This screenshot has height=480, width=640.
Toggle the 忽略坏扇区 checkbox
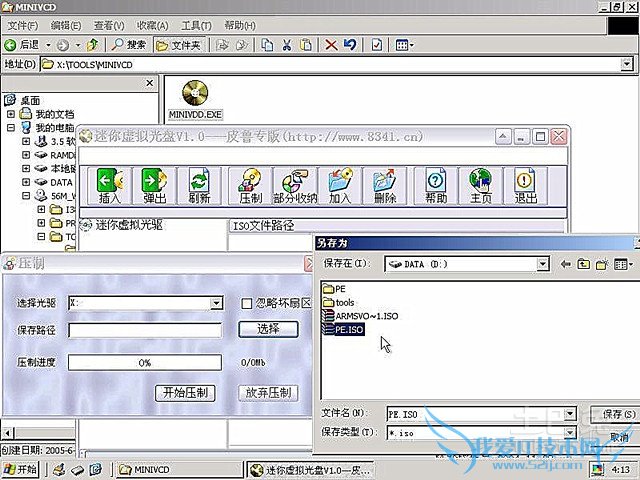point(246,304)
